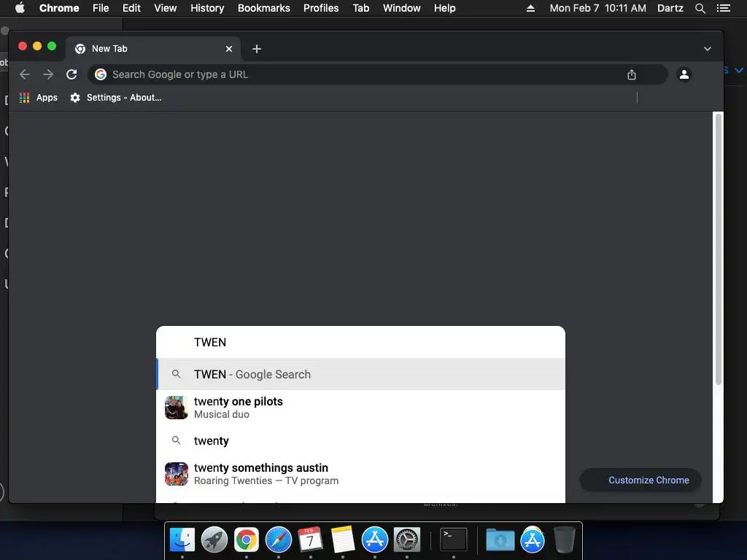The width and height of the screenshot is (747, 560).
Task: Click the twenty somethings austin thumbnail
Action: (177, 474)
